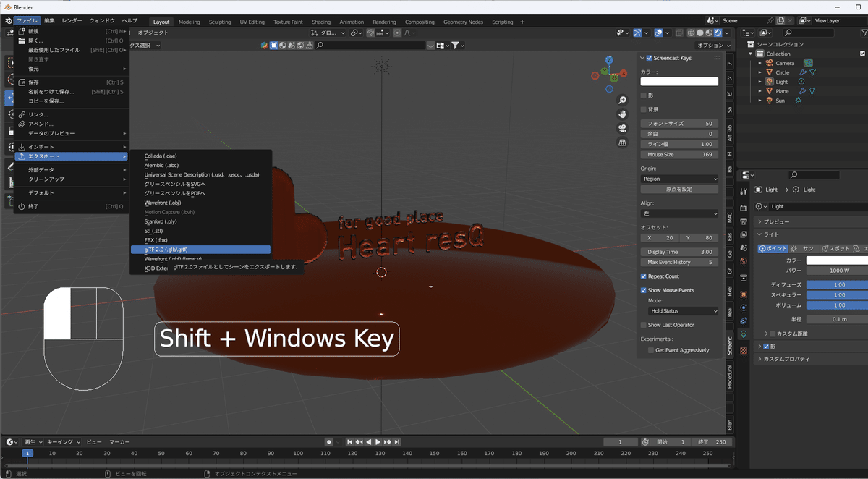868x479 pixels.
Task: Uncheck Show Mouse Events option
Action: click(644, 290)
